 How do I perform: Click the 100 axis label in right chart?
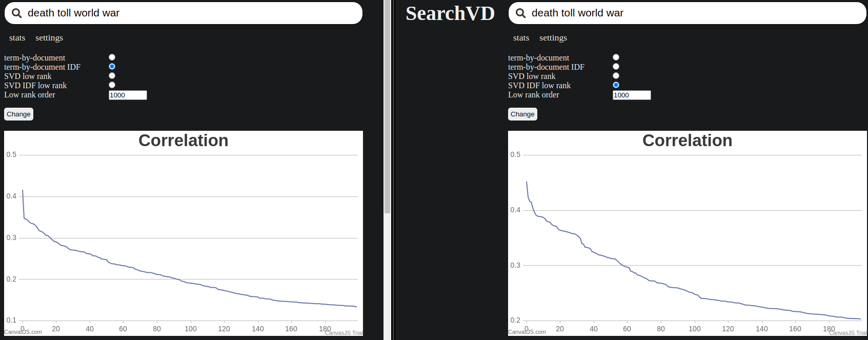tap(695, 329)
